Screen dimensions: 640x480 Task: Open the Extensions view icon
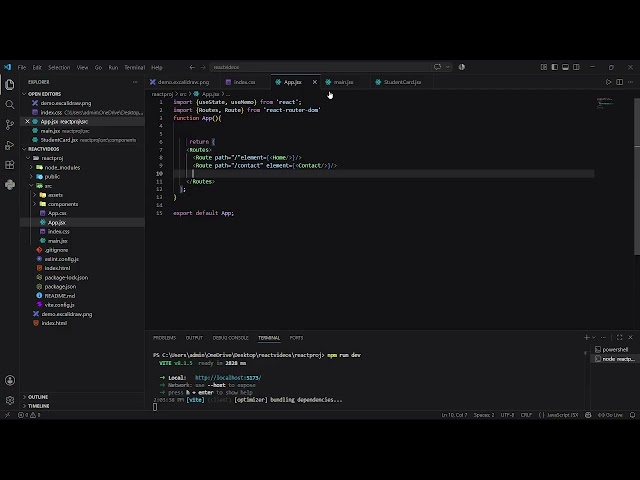click(x=10, y=165)
